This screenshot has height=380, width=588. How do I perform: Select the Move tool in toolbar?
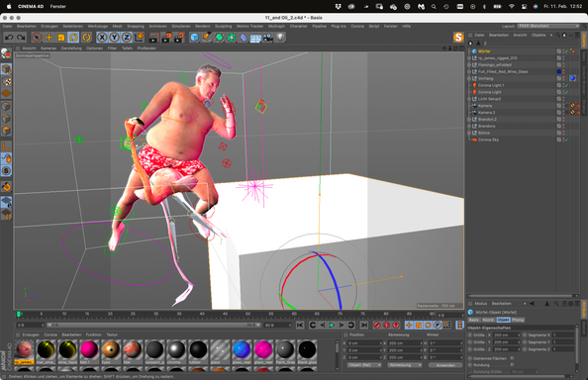pos(49,37)
